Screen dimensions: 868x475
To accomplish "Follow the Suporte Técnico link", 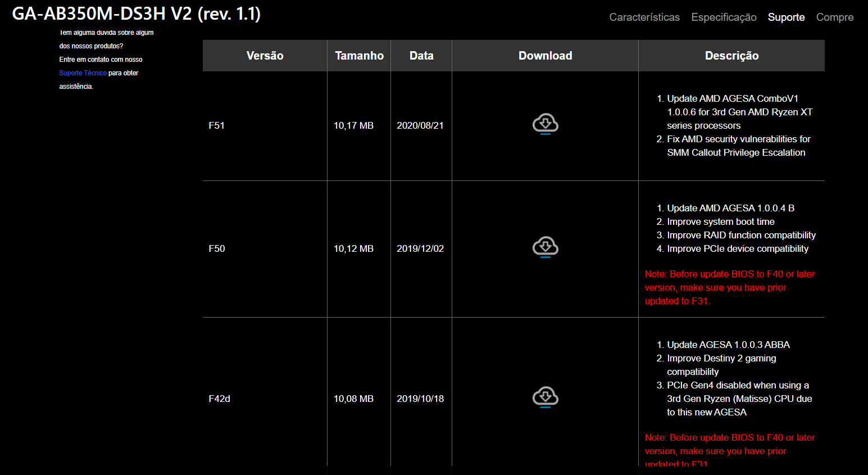I will coord(83,73).
